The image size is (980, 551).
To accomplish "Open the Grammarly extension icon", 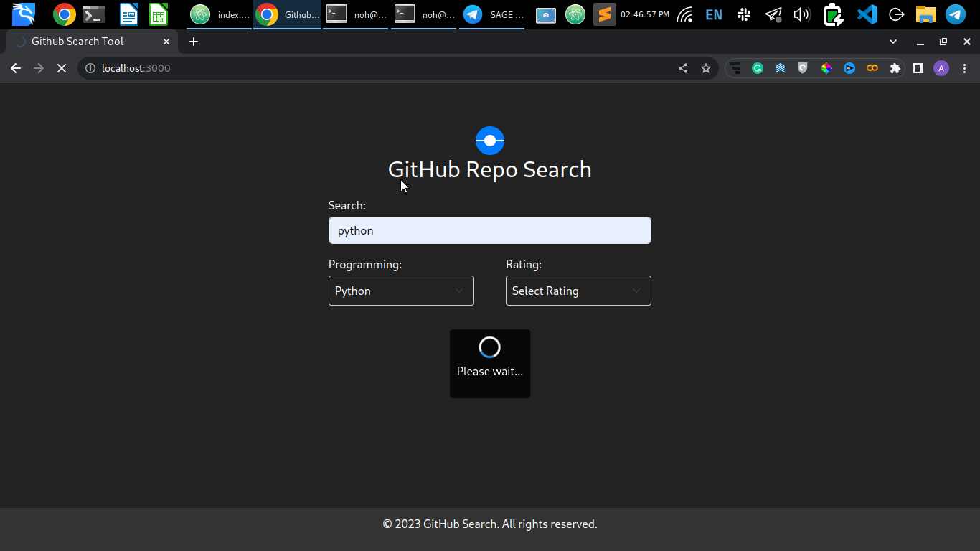I will pos(758,68).
